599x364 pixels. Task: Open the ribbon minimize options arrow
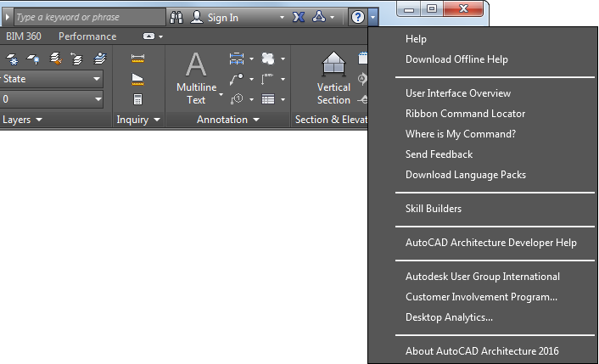pyautogui.click(x=161, y=36)
